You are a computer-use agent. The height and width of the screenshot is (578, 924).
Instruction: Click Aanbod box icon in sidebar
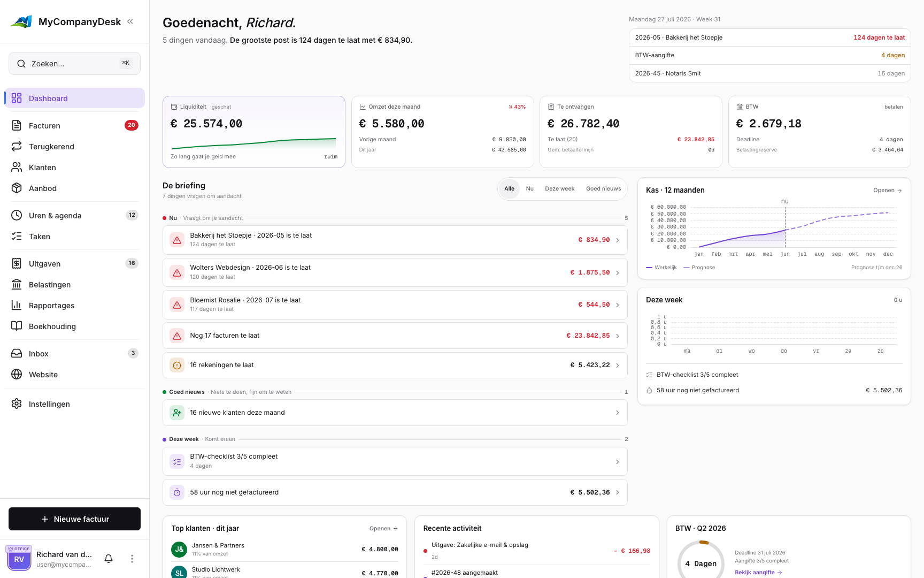pos(17,188)
